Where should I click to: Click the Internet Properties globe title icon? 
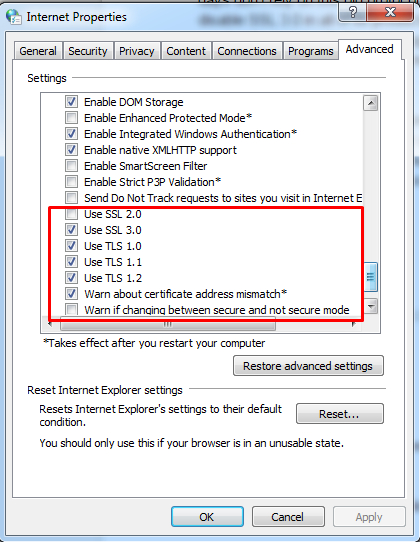(13, 17)
